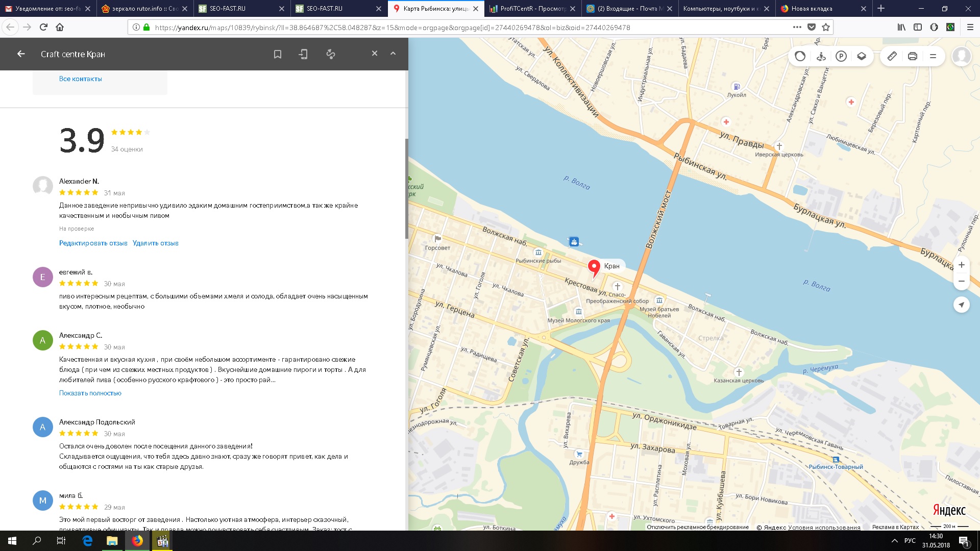This screenshot has height=551, width=980.
Task: Open Firefox hamburger menu
Action: click(x=970, y=28)
